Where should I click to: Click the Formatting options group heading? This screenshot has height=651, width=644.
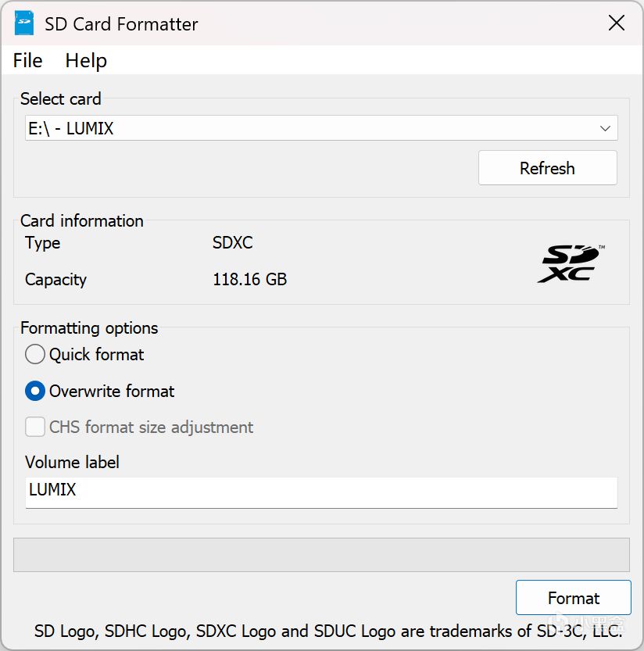click(x=89, y=328)
